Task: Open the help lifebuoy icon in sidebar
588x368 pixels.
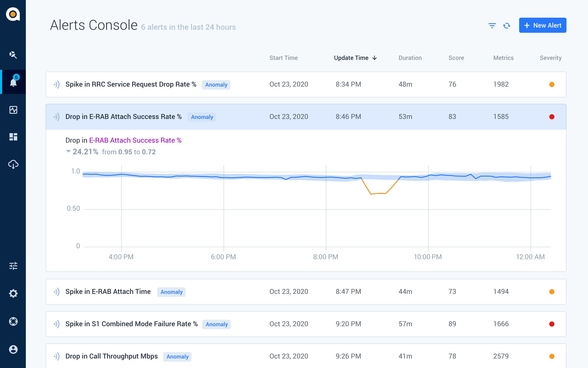Action: tap(13, 321)
